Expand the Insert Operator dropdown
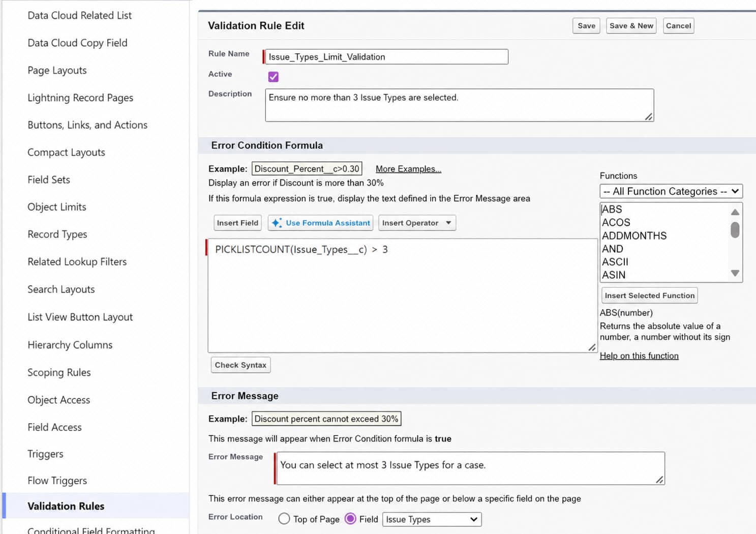Image resolution: width=756 pixels, height=534 pixels. [x=417, y=223]
